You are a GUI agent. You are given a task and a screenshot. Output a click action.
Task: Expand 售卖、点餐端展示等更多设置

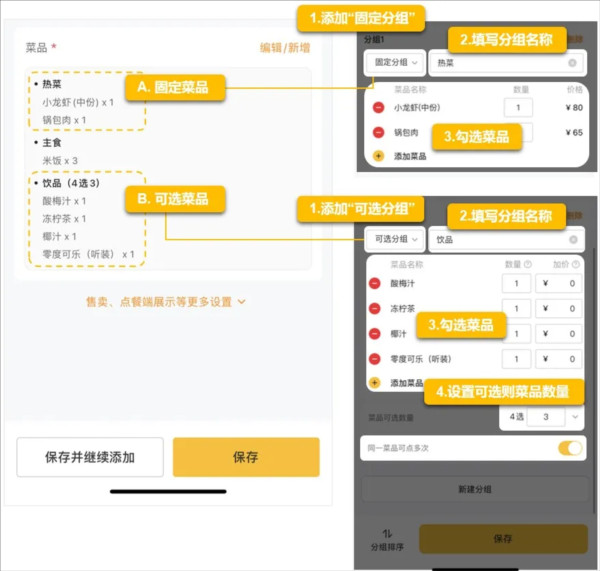[166, 302]
